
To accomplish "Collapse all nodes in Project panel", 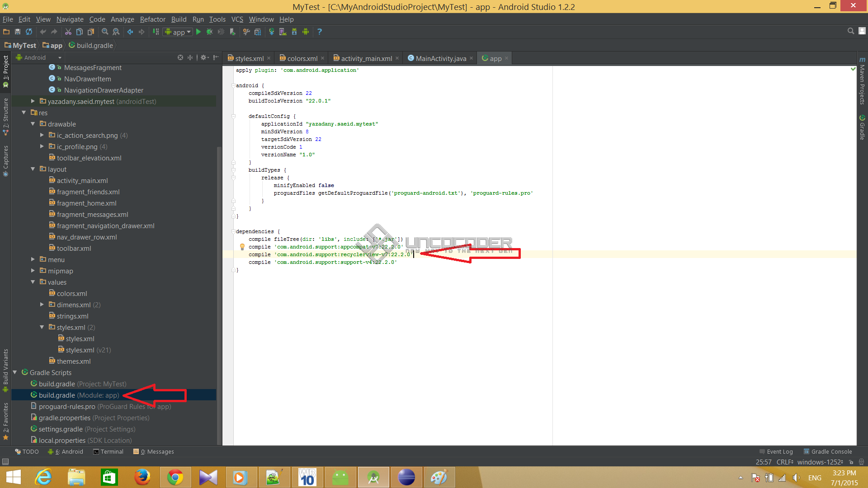I will point(190,57).
